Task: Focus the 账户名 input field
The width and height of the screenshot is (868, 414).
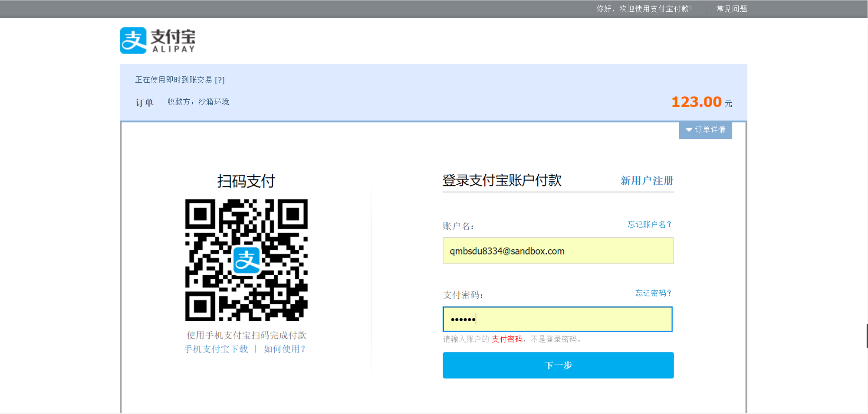Action: (x=558, y=251)
